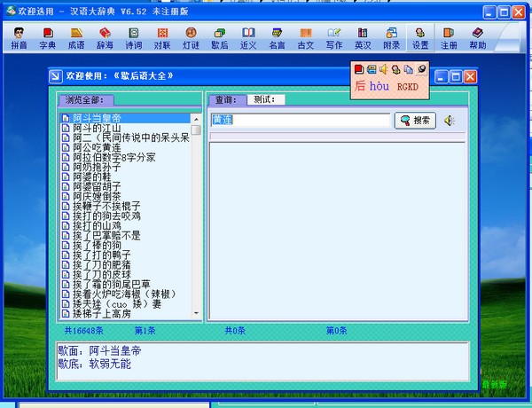Screen dimensions: 532x408
Task: Open the 帮助 help
Action: (478, 38)
